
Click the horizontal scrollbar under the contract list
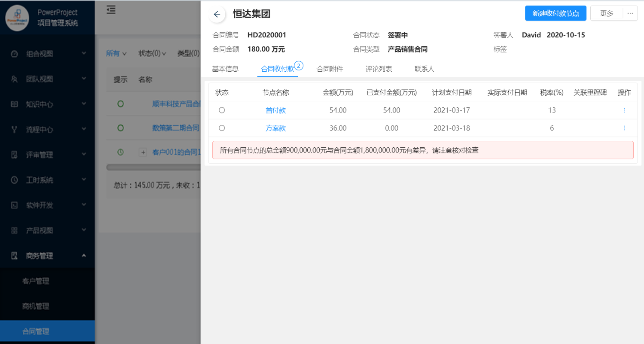pos(153,167)
